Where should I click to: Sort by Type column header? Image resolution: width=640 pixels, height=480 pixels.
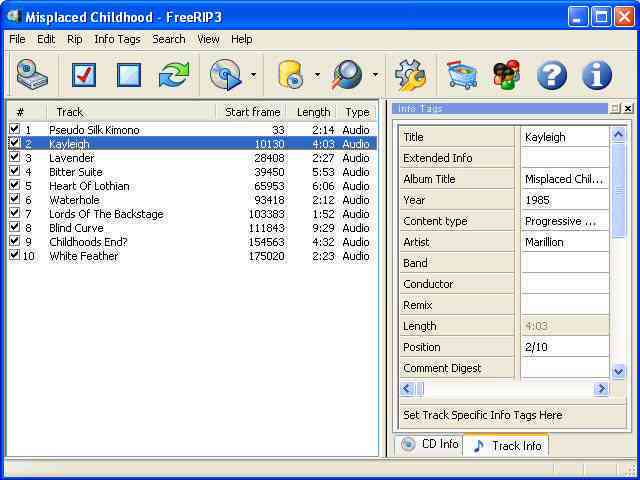pyautogui.click(x=357, y=112)
